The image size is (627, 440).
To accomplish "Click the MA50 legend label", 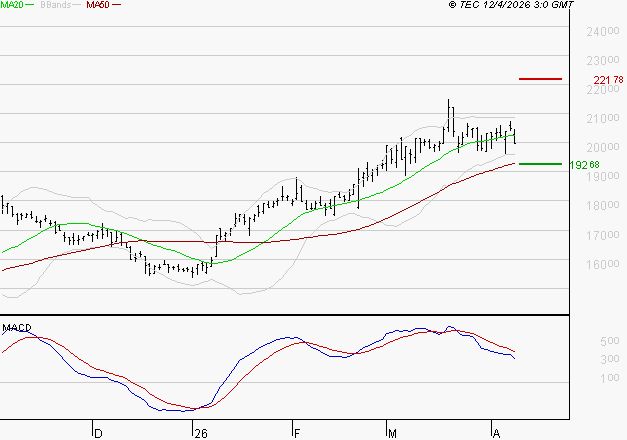I will click(x=98, y=5).
